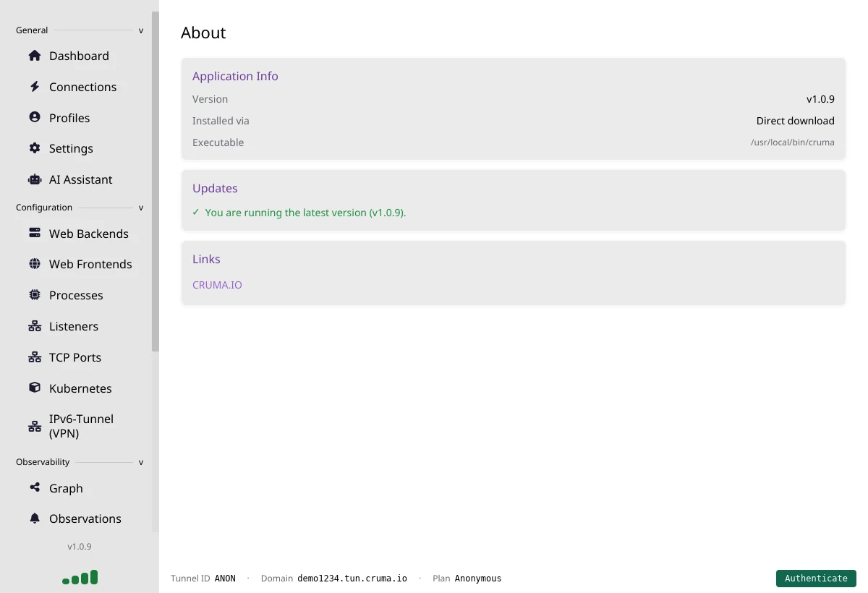Select Web Backends menu entry
Viewport: 868px width, 593px height.
(89, 234)
